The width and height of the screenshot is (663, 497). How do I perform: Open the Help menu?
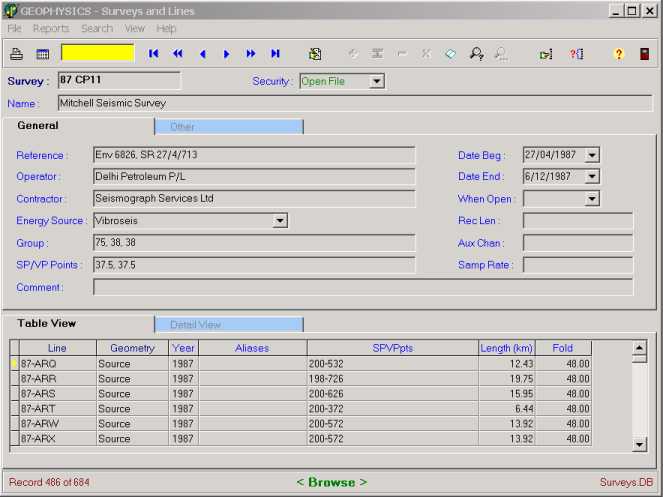(166, 28)
